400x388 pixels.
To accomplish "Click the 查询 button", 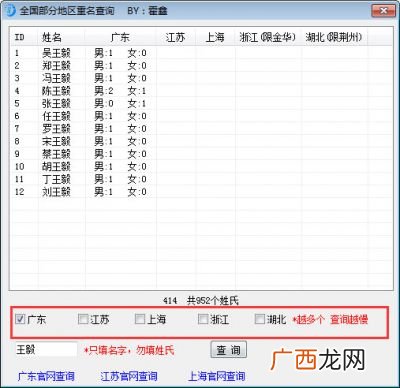I will coord(229,350).
